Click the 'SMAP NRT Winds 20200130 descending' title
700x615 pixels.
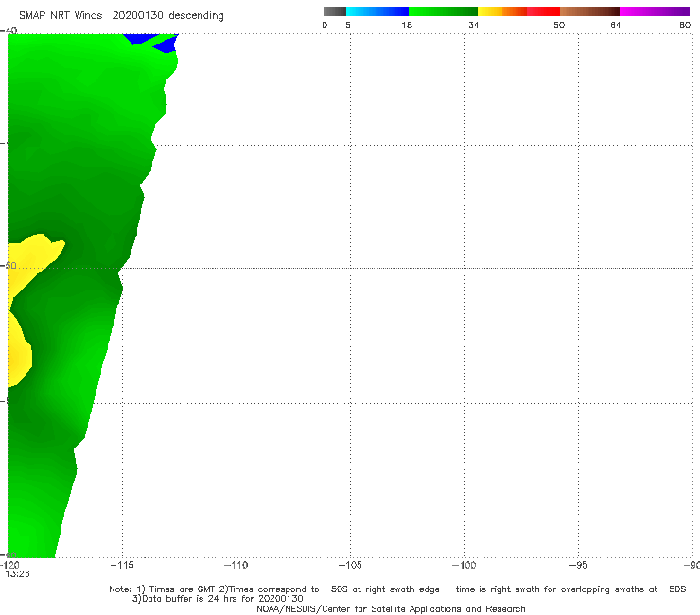click(121, 15)
